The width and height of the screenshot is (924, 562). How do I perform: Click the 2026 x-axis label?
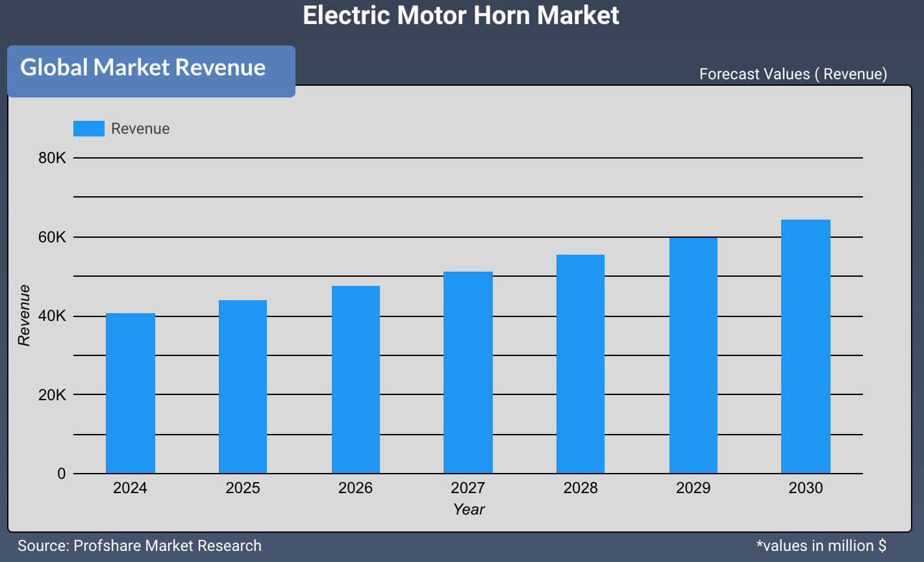click(355, 488)
